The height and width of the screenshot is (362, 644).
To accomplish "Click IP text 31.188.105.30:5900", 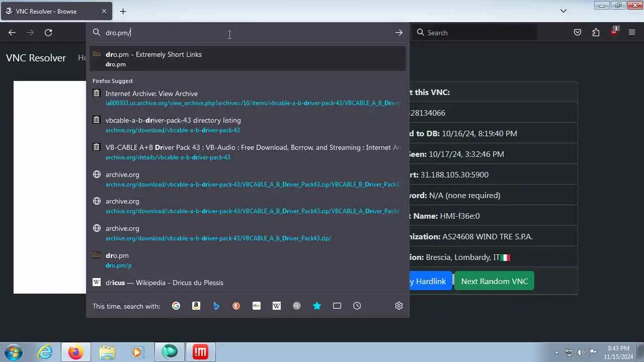I will (x=454, y=174).
